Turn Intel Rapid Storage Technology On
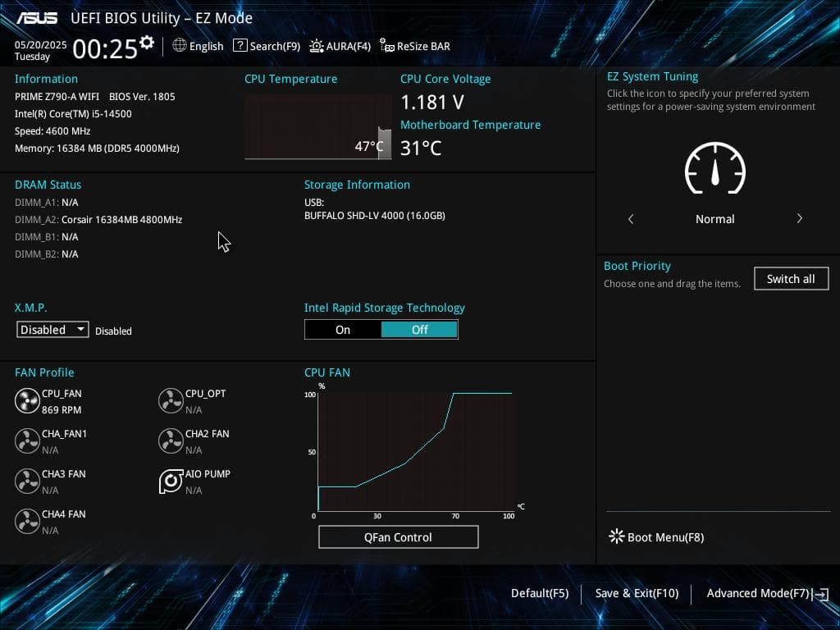Image resolution: width=840 pixels, height=630 pixels. click(x=342, y=329)
